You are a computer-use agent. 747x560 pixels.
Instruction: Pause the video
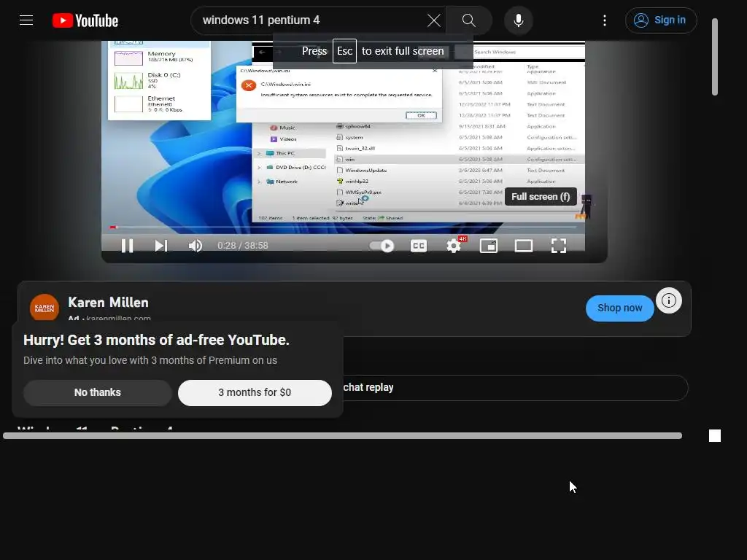pos(127,246)
